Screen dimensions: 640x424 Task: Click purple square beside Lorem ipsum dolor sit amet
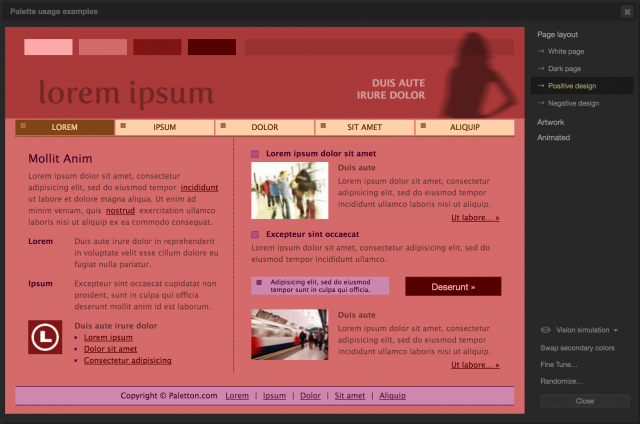click(x=255, y=154)
